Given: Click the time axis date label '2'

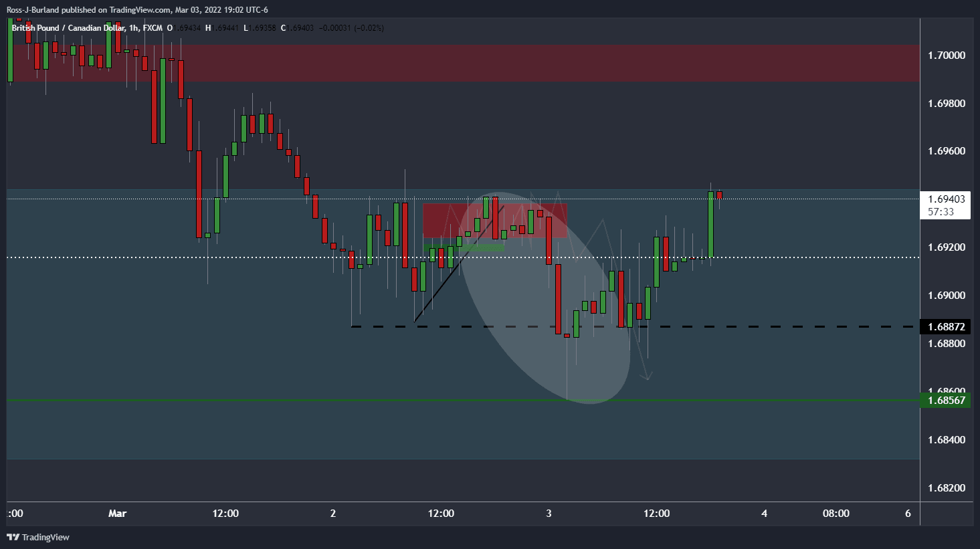Looking at the screenshot, I should point(333,514).
